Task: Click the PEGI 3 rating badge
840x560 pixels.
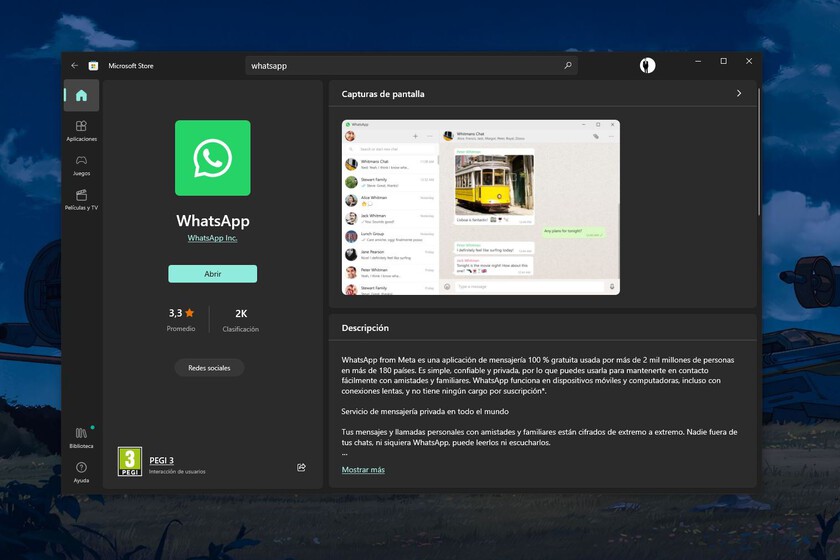Action: (130, 461)
